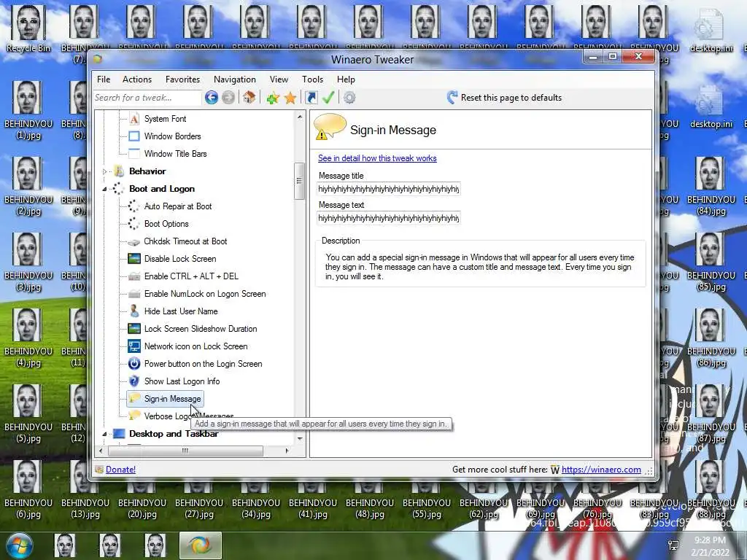Open the Windows Start button

[x=19, y=545]
